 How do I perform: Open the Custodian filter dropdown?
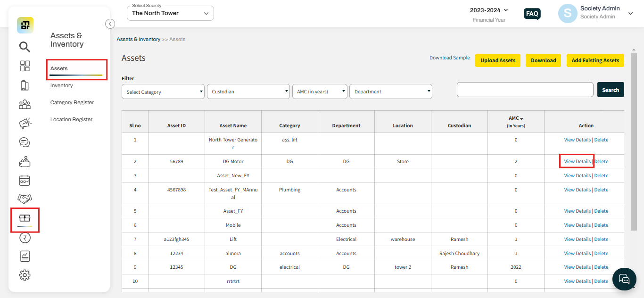248,91
